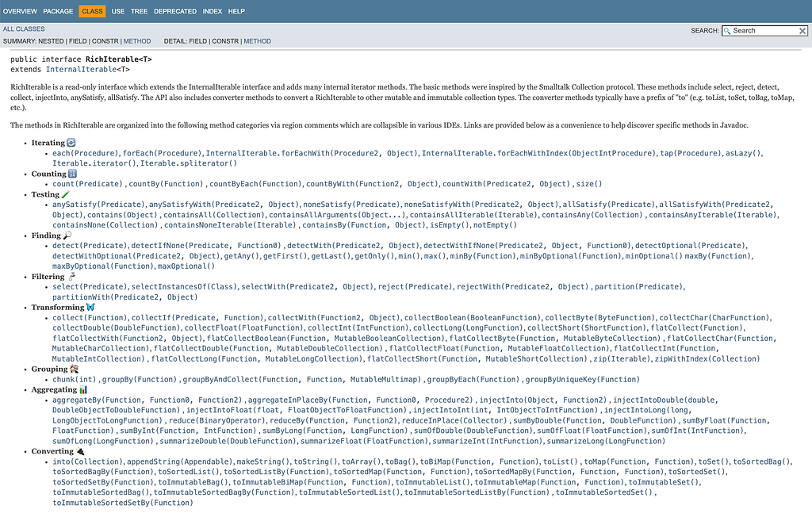Click the people icon next to Grouping

pyautogui.click(x=74, y=369)
